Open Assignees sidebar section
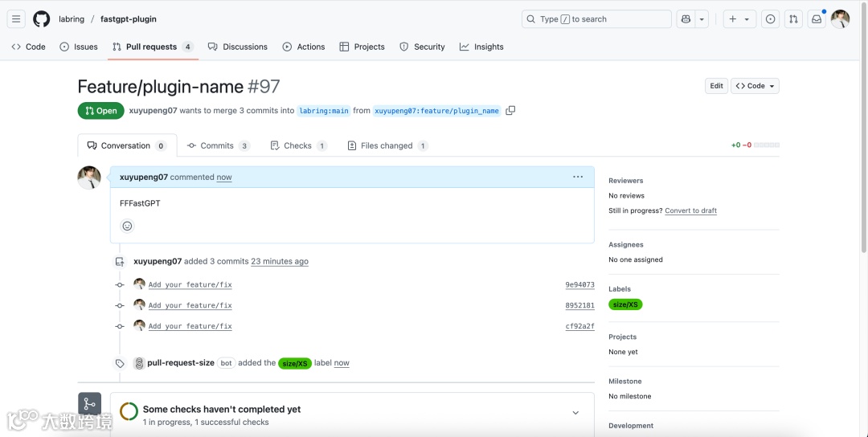This screenshot has height=437, width=868. point(625,244)
